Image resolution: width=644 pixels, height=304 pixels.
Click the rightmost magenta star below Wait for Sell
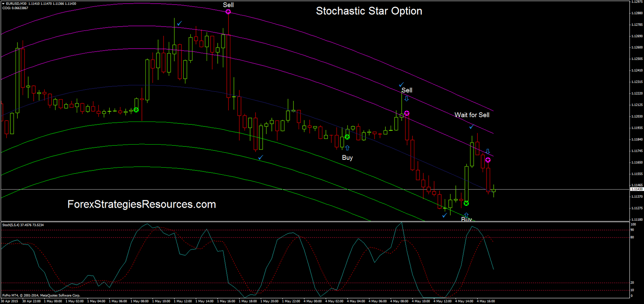coord(488,160)
